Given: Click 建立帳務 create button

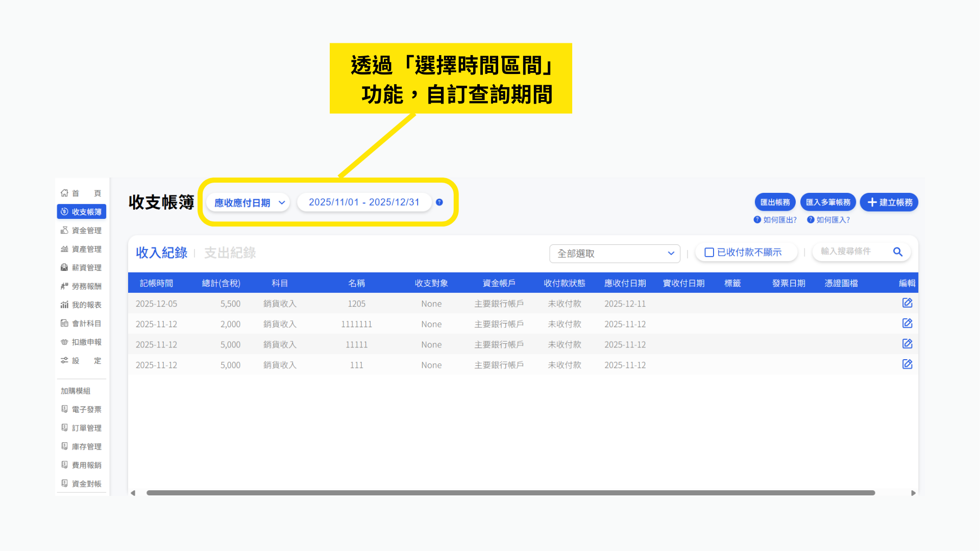Looking at the screenshot, I should point(889,203).
